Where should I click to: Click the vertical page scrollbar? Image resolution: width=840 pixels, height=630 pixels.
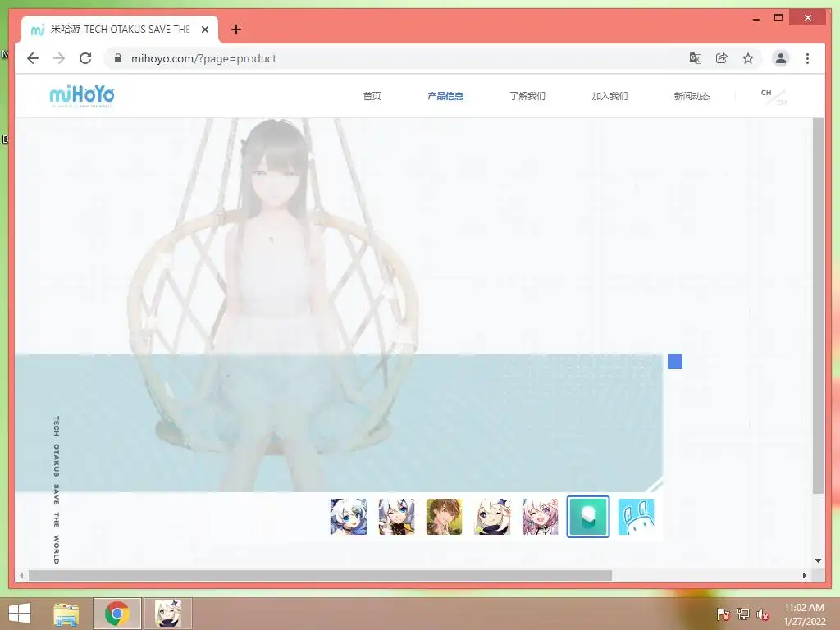(818, 305)
